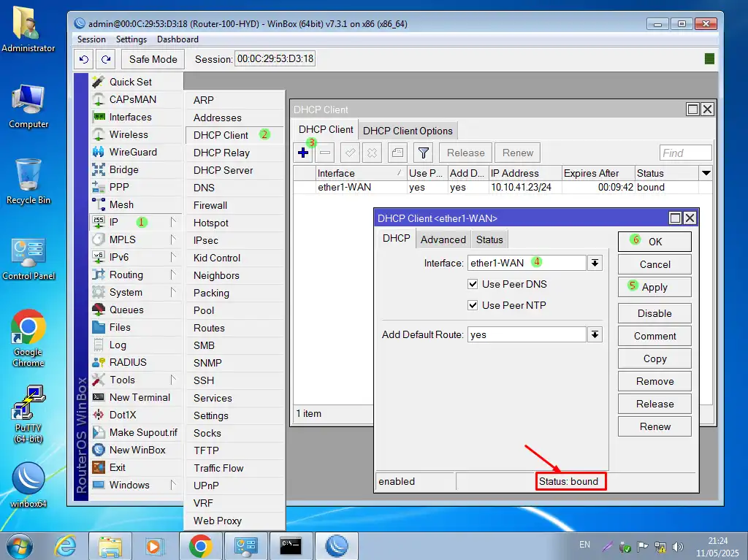Select Firewall in the IP submenu
The image size is (748, 560).
[210, 205]
